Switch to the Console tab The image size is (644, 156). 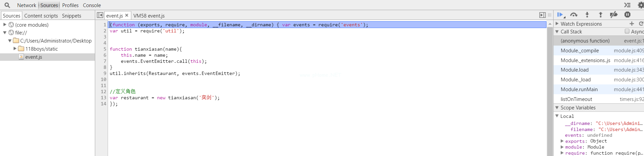[92, 5]
